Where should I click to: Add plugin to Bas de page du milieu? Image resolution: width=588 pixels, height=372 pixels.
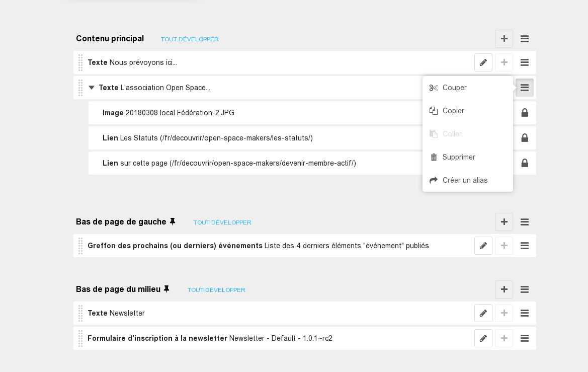(x=503, y=289)
